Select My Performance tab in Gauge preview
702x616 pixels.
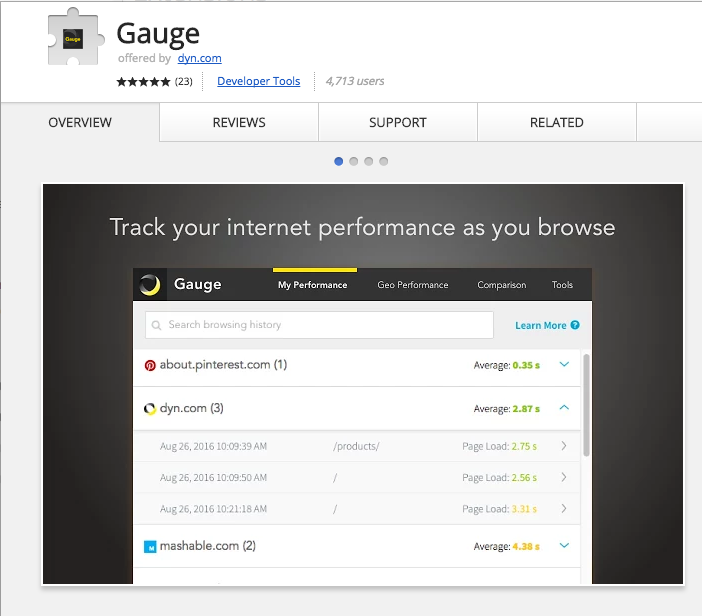pyautogui.click(x=312, y=285)
